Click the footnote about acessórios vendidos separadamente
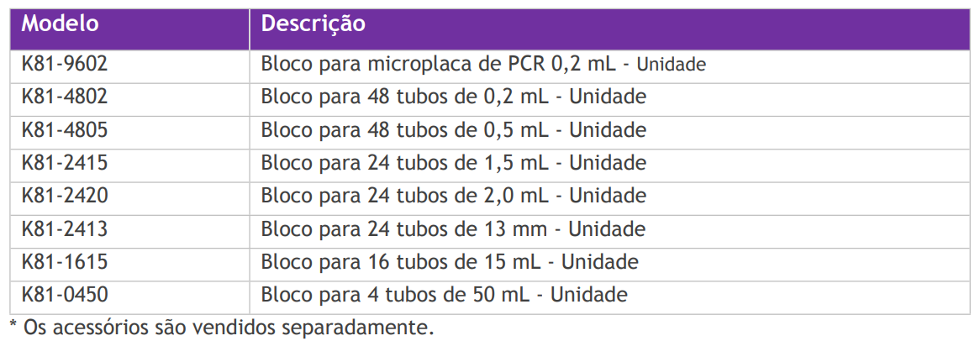This screenshot has width=980, height=341. click(222, 327)
